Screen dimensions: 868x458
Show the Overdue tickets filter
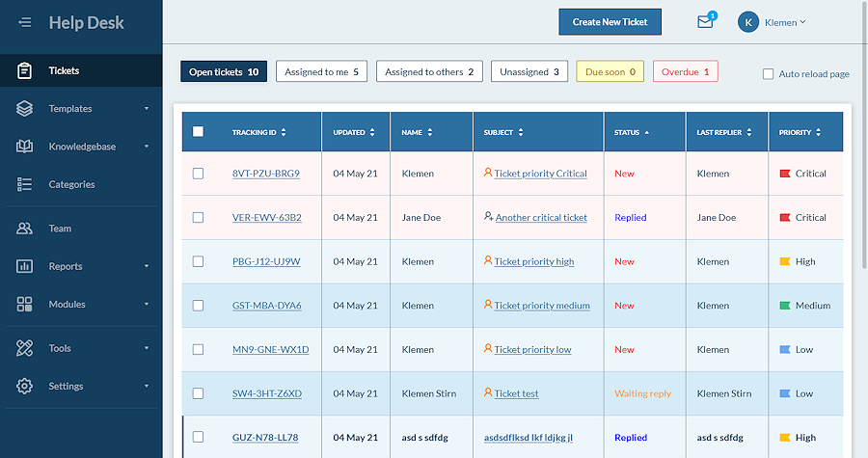pos(685,71)
